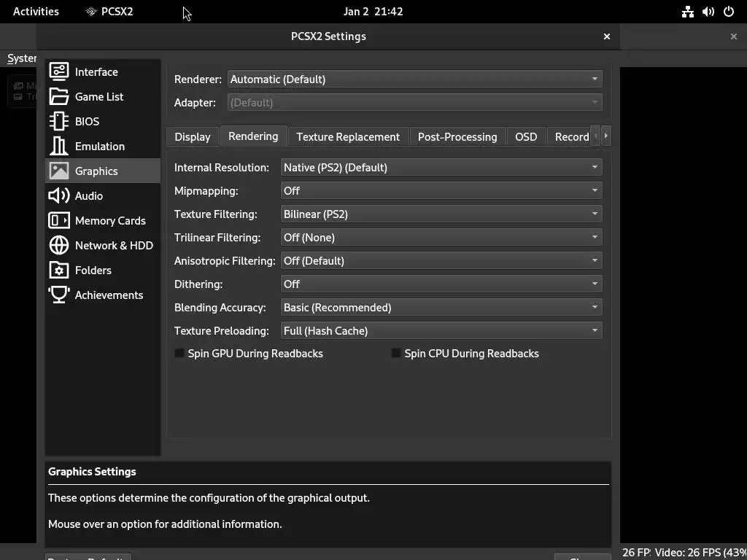Open the network status icon in system tray
Image resolution: width=747 pixels, height=560 pixels.
pos(687,12)
